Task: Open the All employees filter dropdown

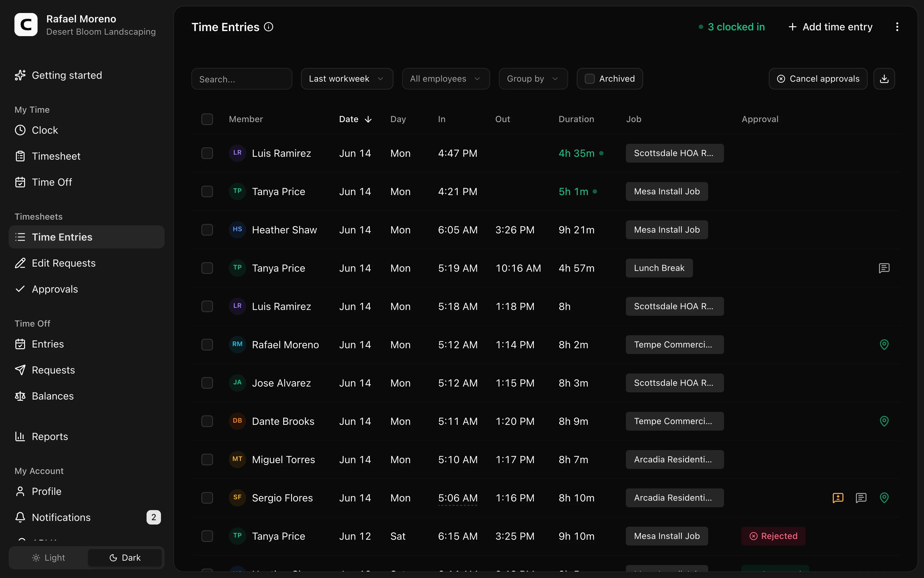Action: (x=446, y=79)
